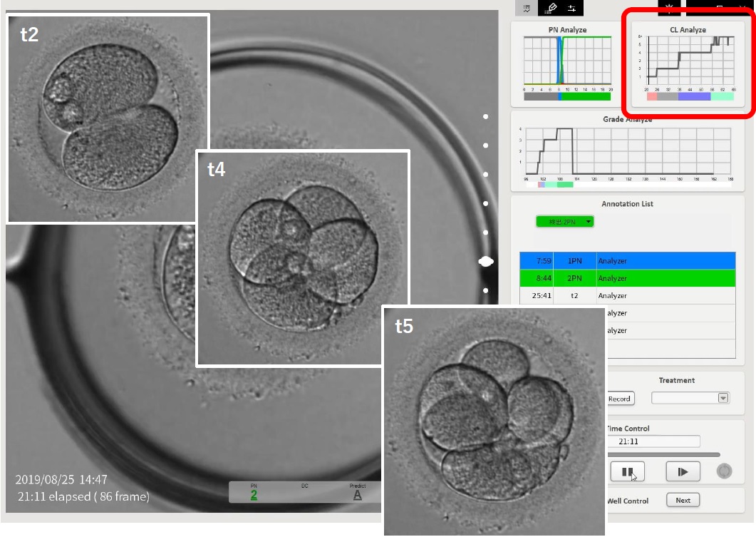Open the analysis graph view icon
756x537 pixels.
[527, 9]
